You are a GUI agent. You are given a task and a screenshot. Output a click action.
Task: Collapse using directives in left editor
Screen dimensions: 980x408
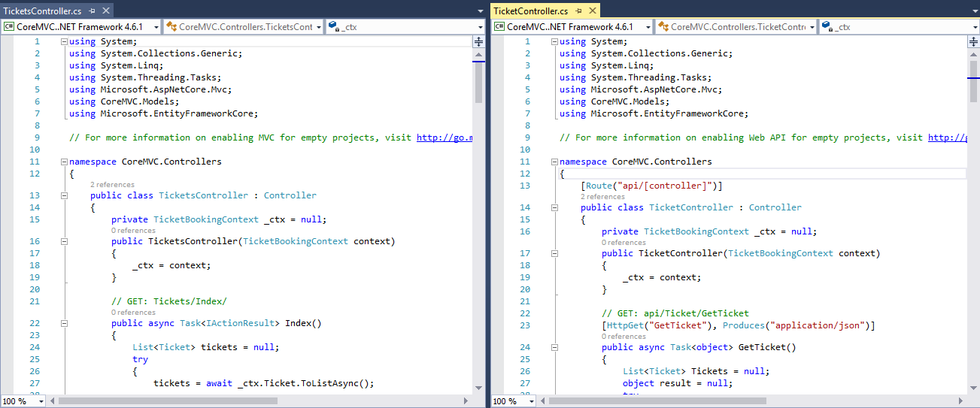(64, 41)
